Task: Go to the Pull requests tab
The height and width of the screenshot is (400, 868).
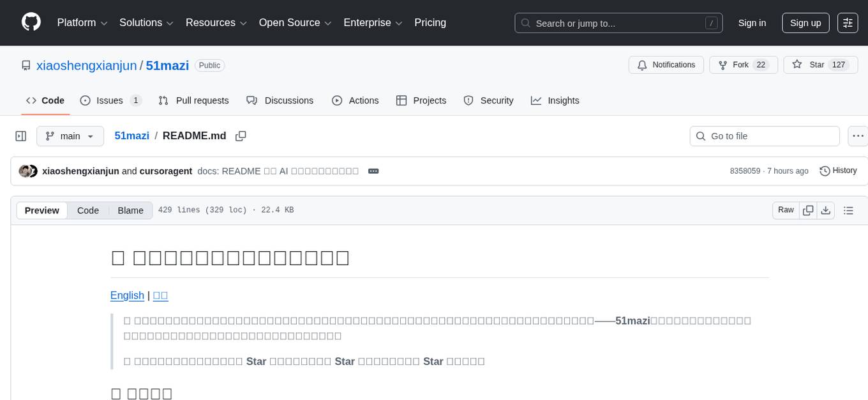Action: [193, 100]
